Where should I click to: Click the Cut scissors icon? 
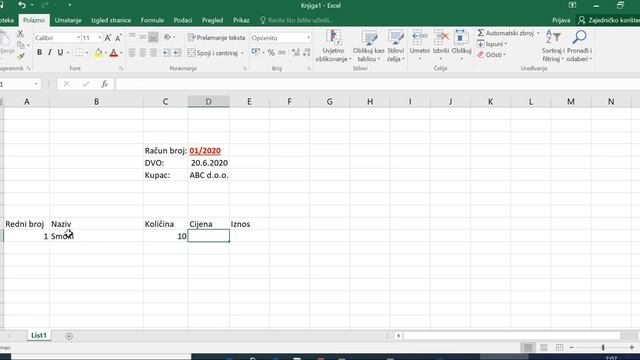click(20, 34)
